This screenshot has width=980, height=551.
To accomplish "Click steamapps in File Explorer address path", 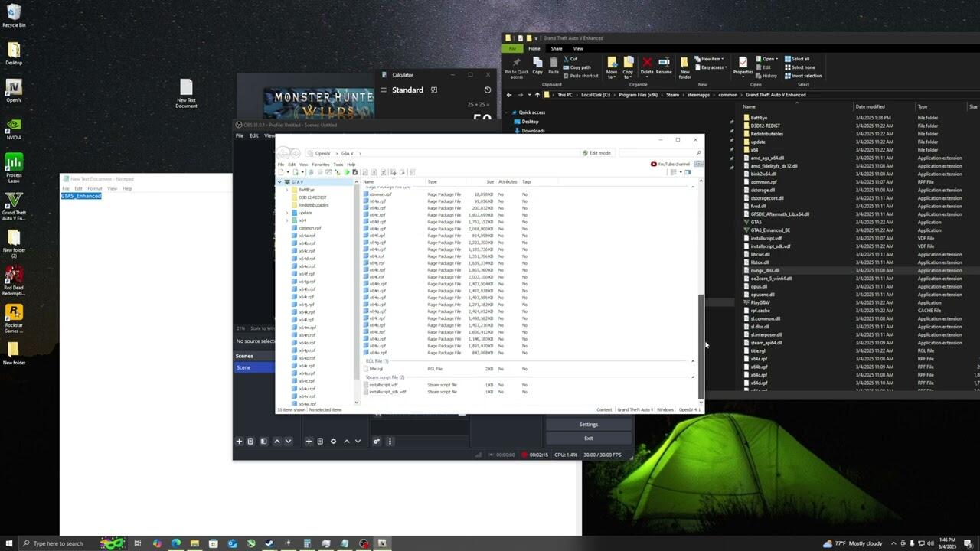I will click(x=698, y=95).
